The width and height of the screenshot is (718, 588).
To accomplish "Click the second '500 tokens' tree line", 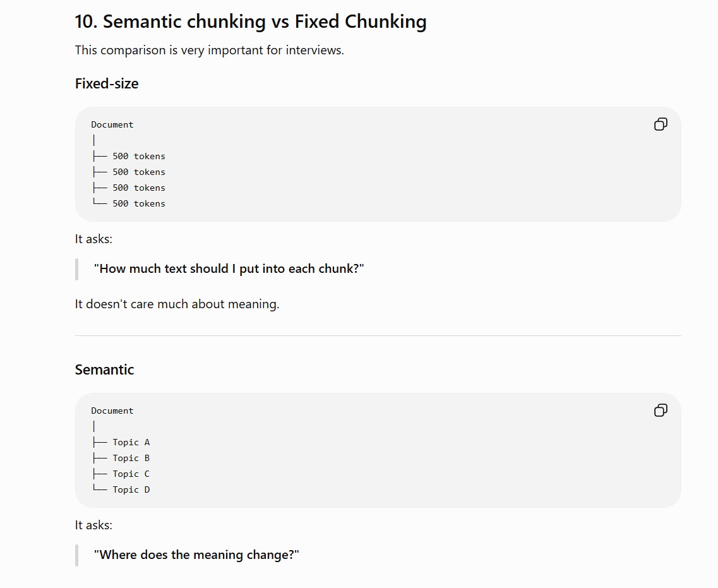I will [129, 172].
